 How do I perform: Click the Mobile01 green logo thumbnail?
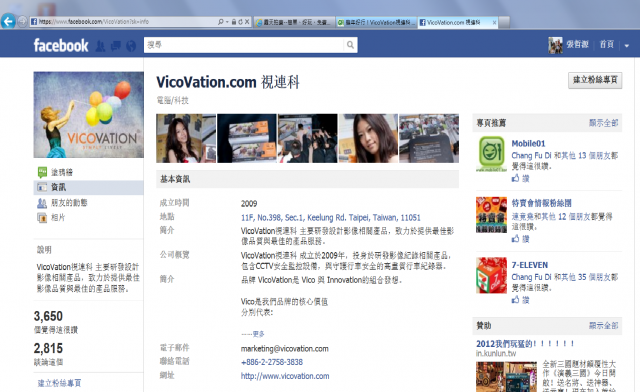pyautogui.click(x=491, y=154)
